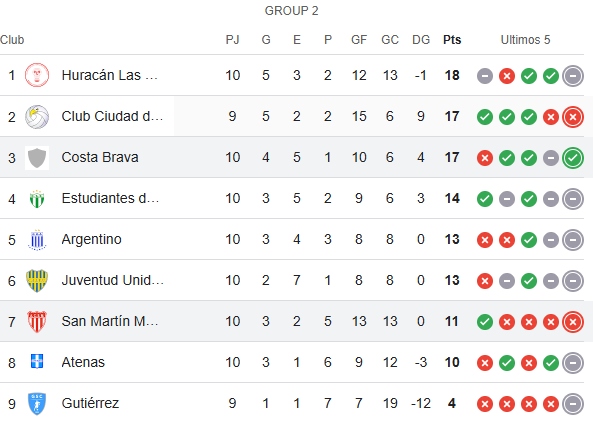Click the San Martín red striped crest

pyautogui.click(x=37, y=321)
